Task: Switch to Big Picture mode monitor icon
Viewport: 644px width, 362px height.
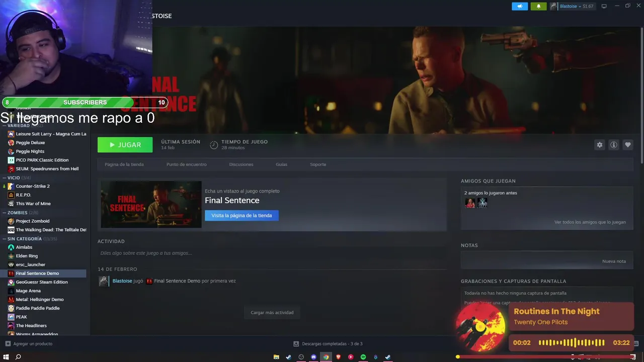Action: coord(604,6)
